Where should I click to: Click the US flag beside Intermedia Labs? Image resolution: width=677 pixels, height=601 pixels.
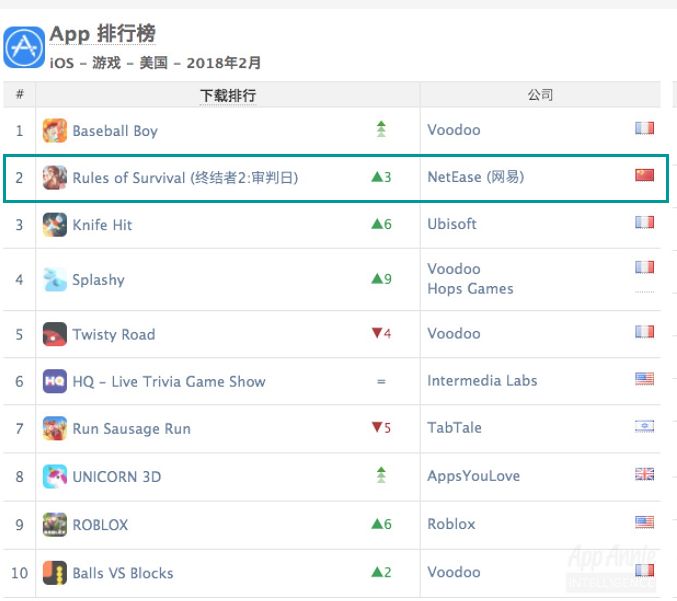[644, 379]
